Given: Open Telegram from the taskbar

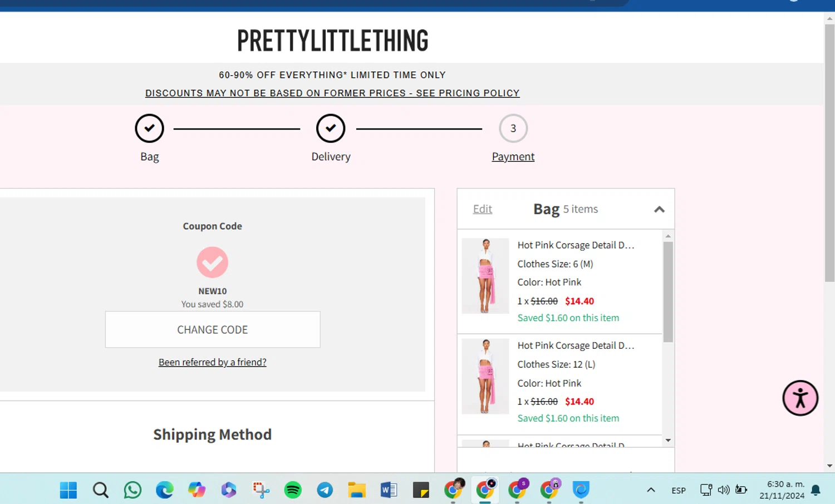Looking at the screenshot, I should pos(325,490).
